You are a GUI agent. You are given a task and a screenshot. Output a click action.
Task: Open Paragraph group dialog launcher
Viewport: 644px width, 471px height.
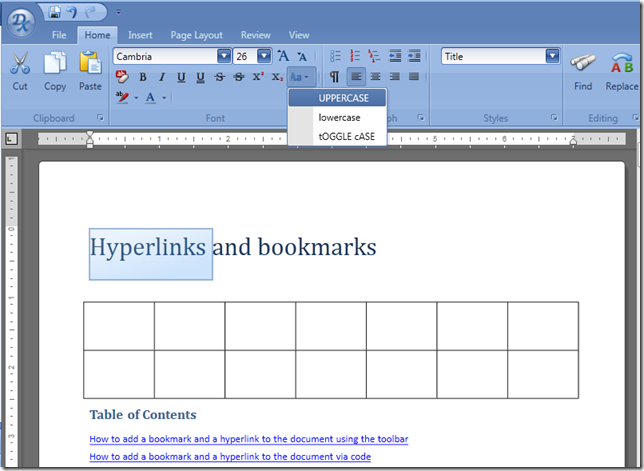tap(421, 118)
